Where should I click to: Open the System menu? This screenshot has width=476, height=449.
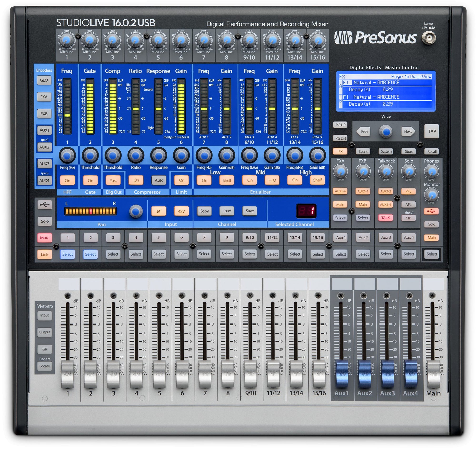pos(386,151)
